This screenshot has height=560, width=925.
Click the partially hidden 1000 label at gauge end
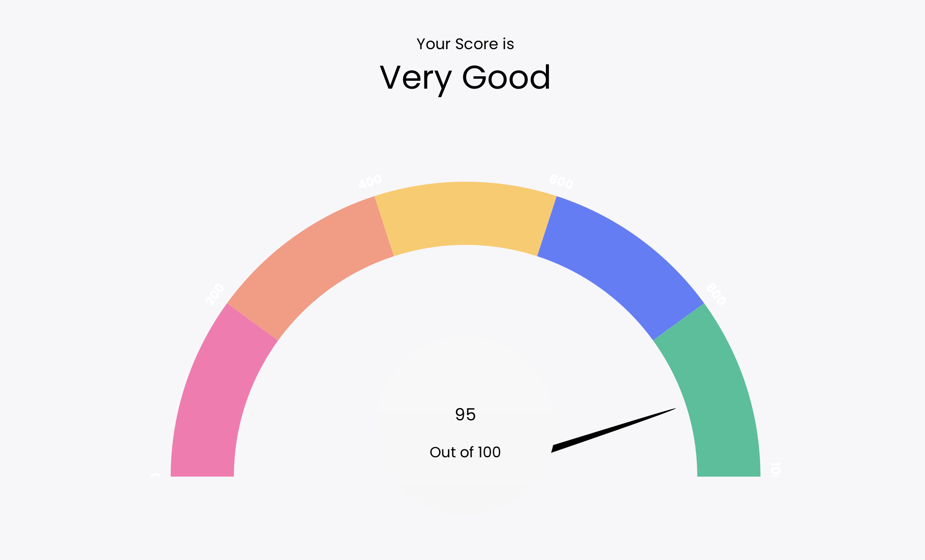tap(775, 469)
